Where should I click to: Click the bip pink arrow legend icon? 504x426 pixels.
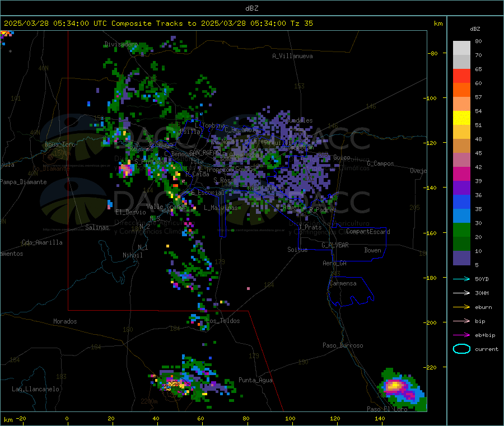click(461, 321)
